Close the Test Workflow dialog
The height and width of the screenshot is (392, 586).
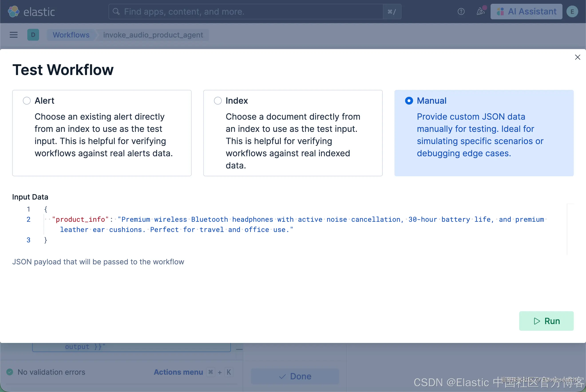pyautogui.click(x=578, y=57)
